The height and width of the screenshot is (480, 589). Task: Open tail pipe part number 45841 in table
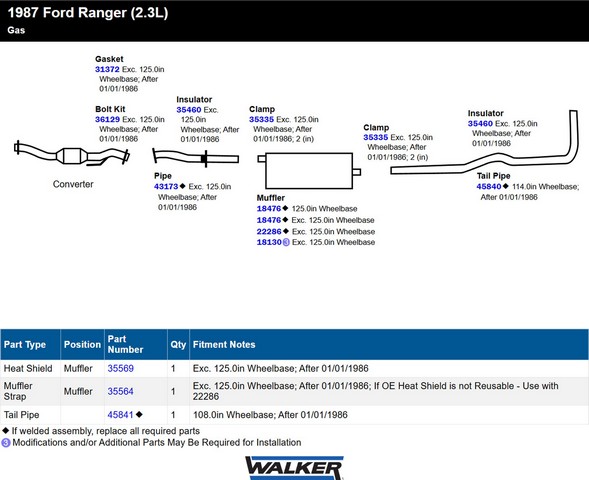point(121,415)
